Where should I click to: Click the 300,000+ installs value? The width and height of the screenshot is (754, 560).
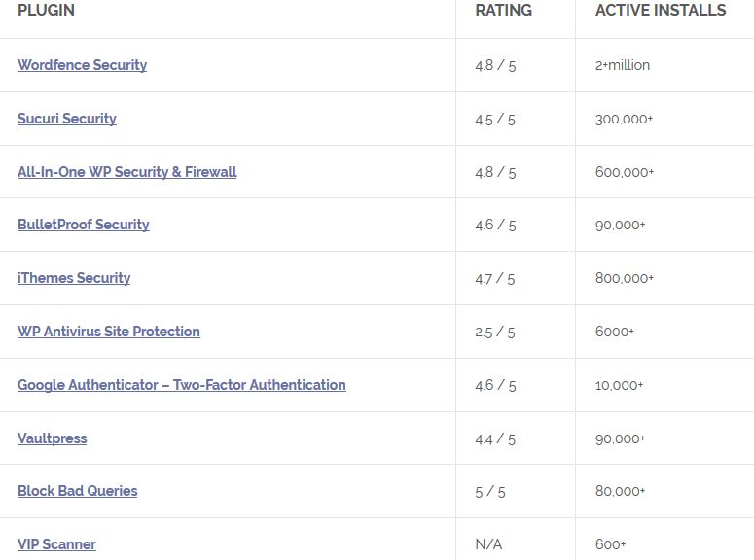click(625, 119)
